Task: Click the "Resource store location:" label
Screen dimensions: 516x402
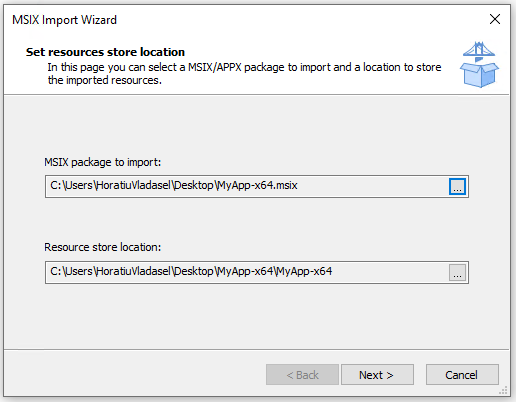Action: coord(103,247)
